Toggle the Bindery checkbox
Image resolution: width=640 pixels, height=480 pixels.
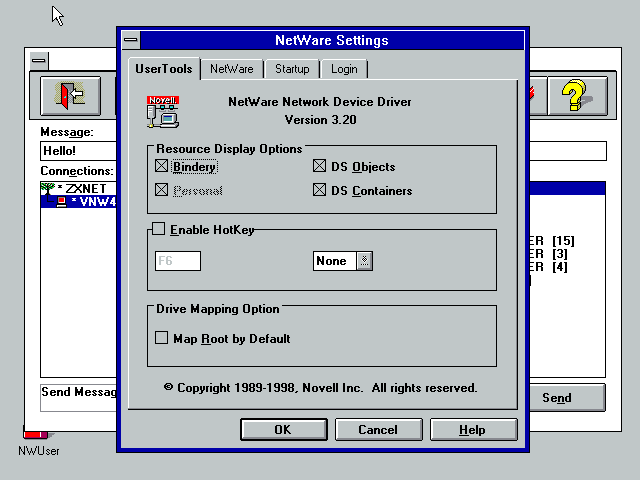coord(162,166)
